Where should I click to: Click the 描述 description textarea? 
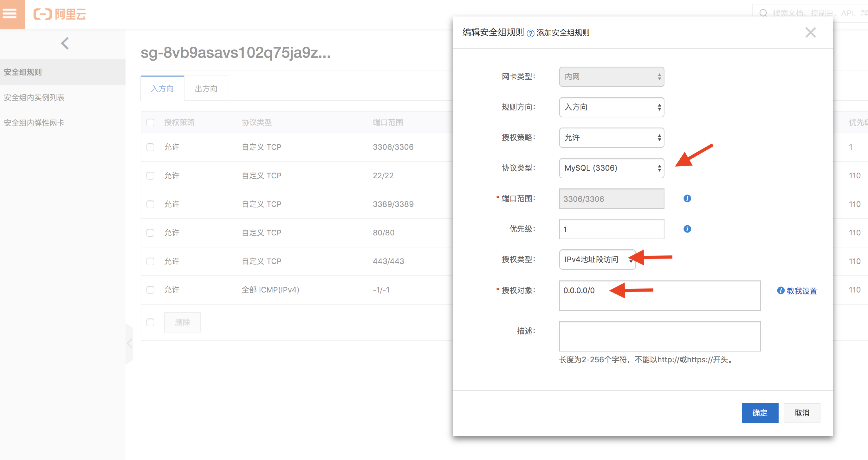pyautogui.click(x=659, y=336)
